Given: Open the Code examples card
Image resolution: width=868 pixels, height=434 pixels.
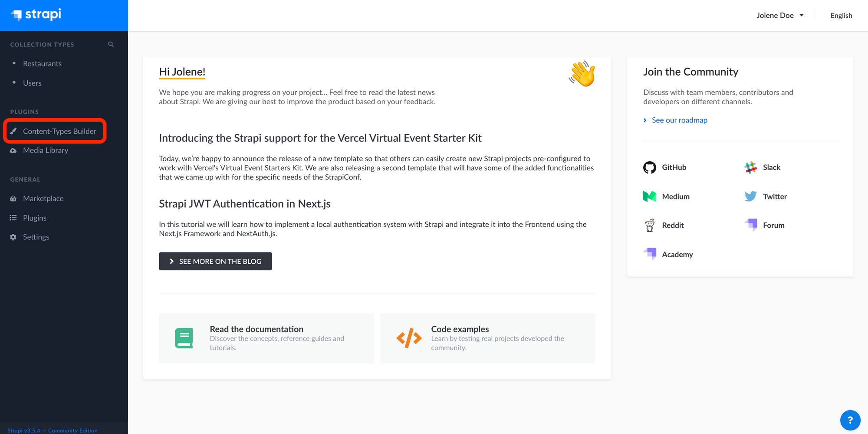Looking at the screenshot, I should click(x=487, y=338).
